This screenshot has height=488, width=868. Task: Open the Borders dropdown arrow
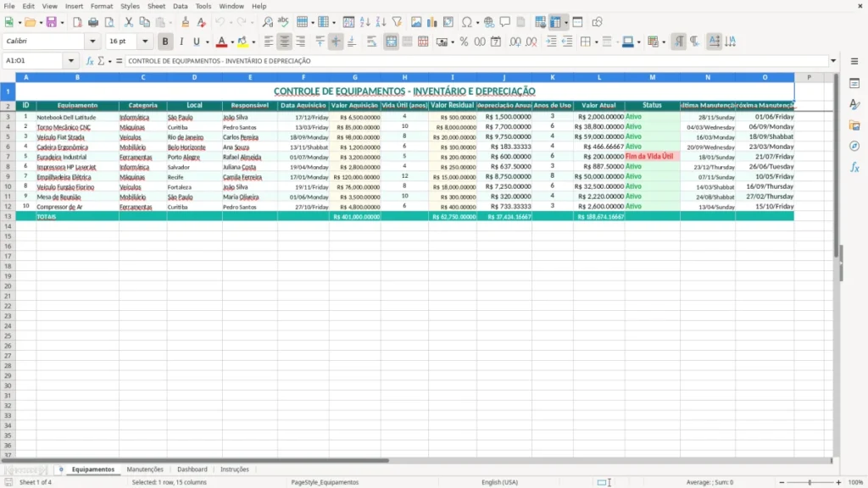[x=596, y=42]
